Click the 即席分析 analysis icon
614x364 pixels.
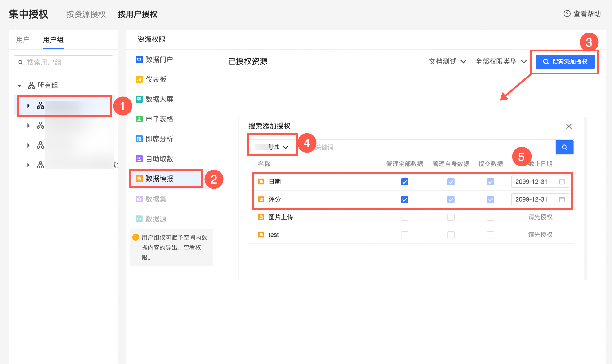tap(139, 139)
